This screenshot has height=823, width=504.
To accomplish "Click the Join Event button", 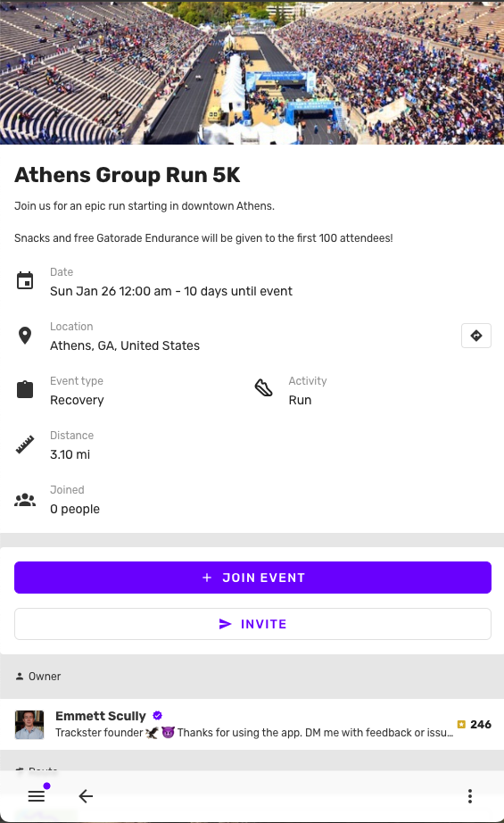I will click(252, 578).
